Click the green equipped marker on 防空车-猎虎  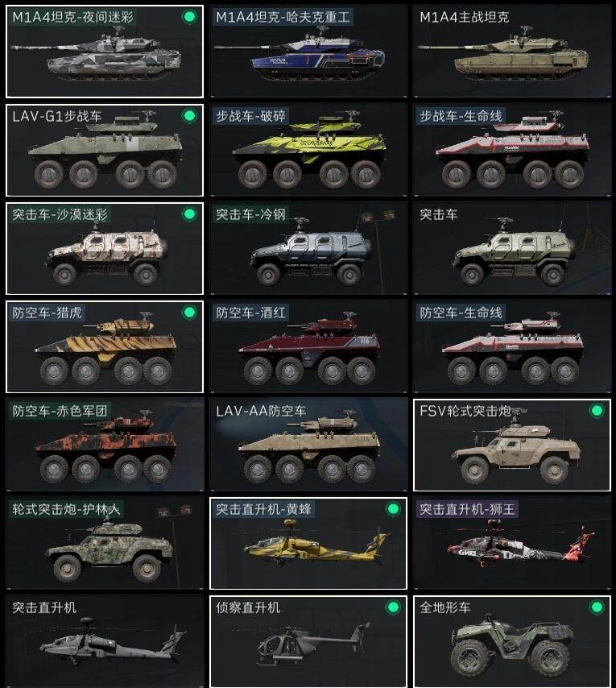(x=189, y=313)
